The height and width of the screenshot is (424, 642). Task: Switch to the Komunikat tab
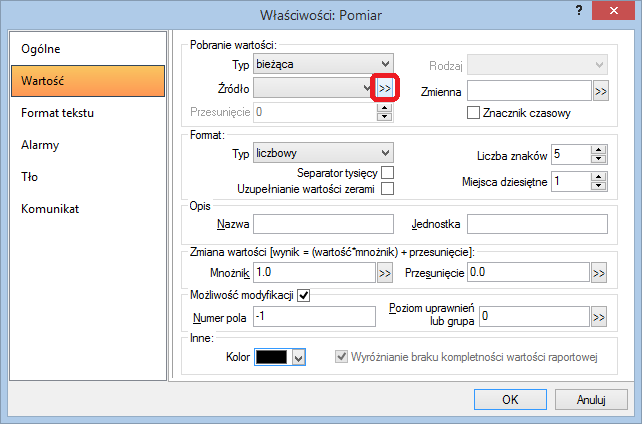click(x=88, y=208)
